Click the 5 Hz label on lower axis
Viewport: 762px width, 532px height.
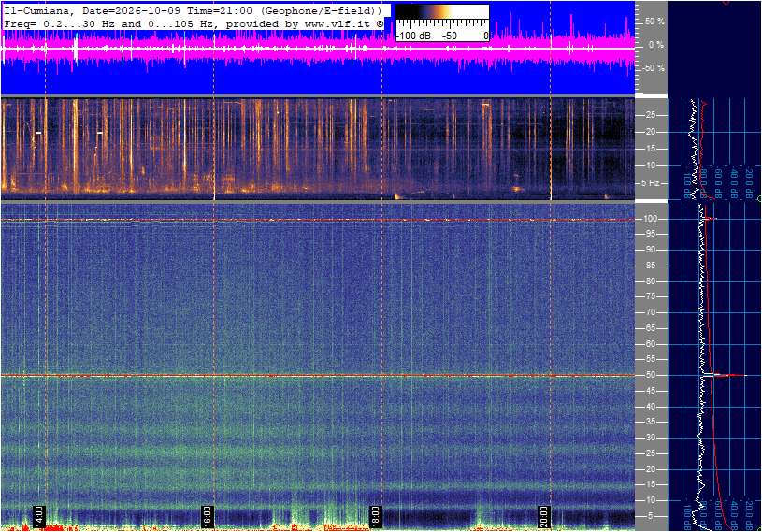point(651,516)
